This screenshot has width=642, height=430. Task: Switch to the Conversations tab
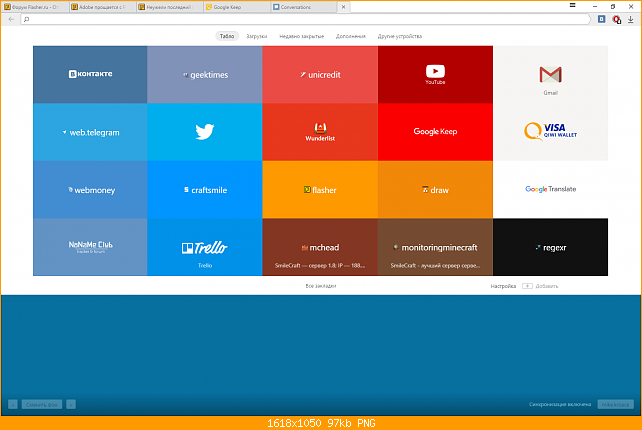[304, 7]
